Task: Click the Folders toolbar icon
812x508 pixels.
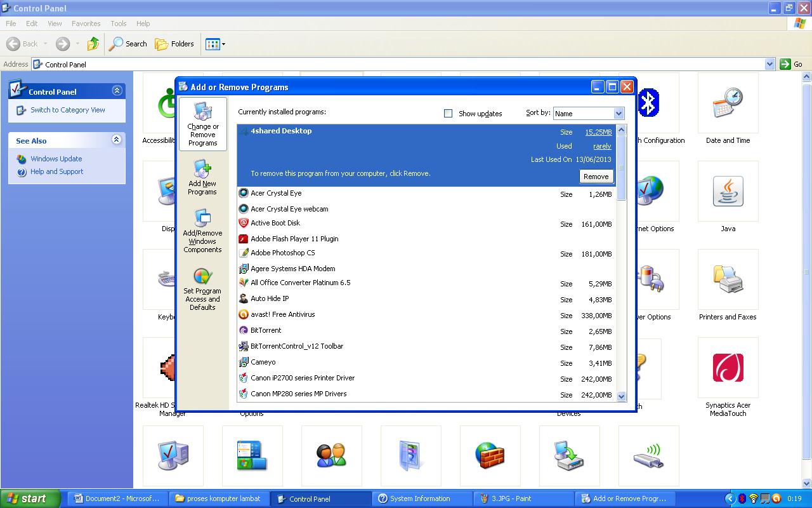Action: click(x=175, y=44)
